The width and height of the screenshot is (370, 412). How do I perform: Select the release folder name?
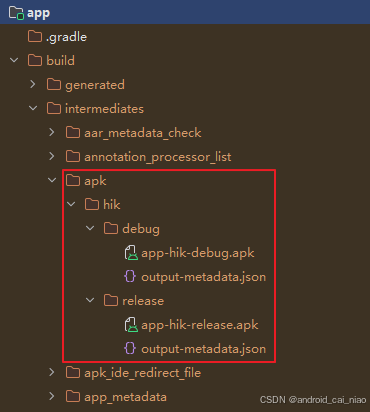click(x=143, y=301)
